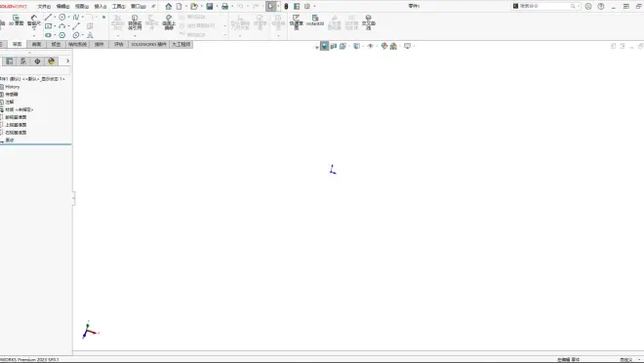Switch to the SOLIDWORKS 插件 tab
Screen dimensions: 644x363
click(x=148, y=44)
